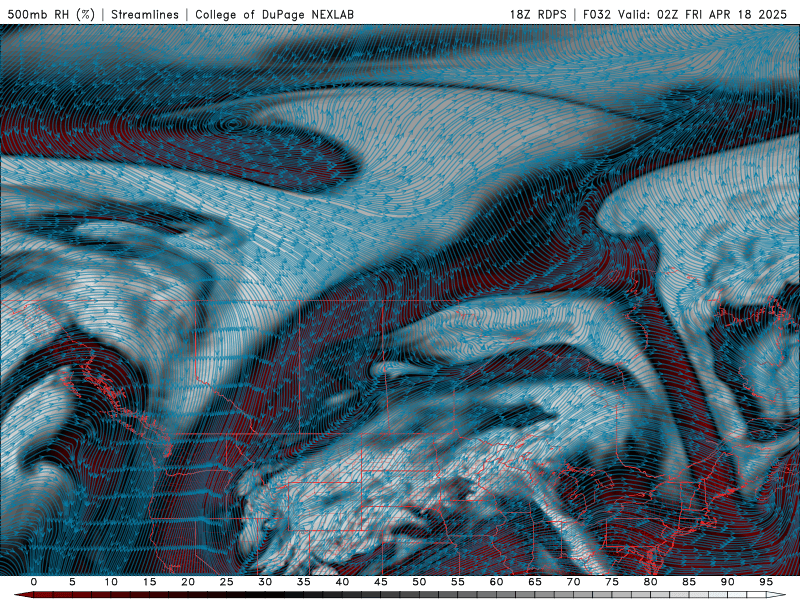Click the "F032 Valid: 02Z FRI APR 18 2025" text

pos(685,14)
